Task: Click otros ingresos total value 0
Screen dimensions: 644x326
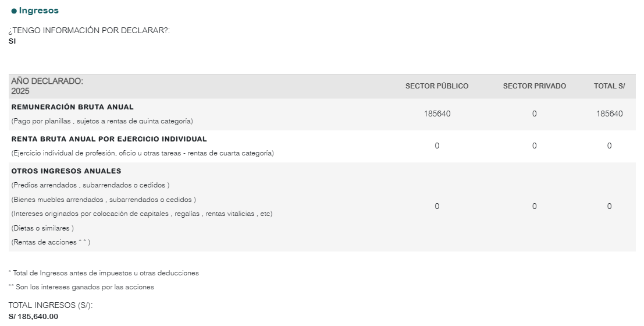Action: tap(609, 207)
